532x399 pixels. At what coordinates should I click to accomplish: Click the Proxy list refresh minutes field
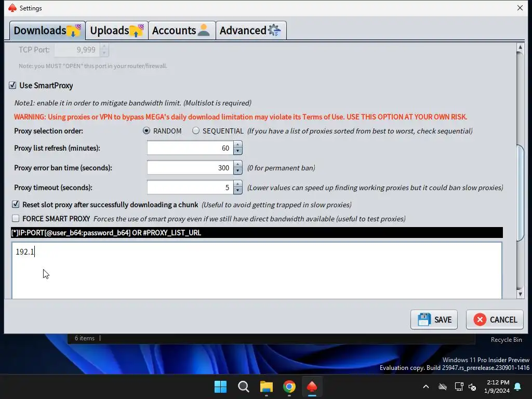point(190,148)
